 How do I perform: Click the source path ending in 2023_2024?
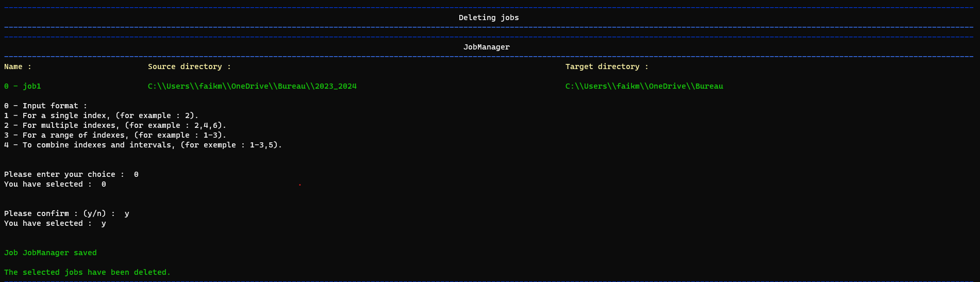(x=252, y=86)
